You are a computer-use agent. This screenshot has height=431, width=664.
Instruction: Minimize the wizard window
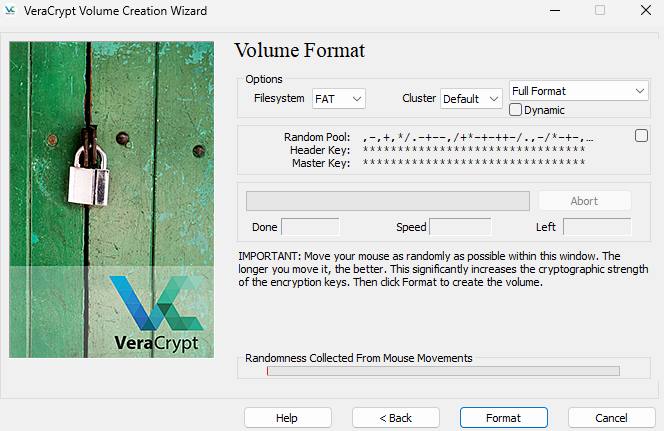554,10
